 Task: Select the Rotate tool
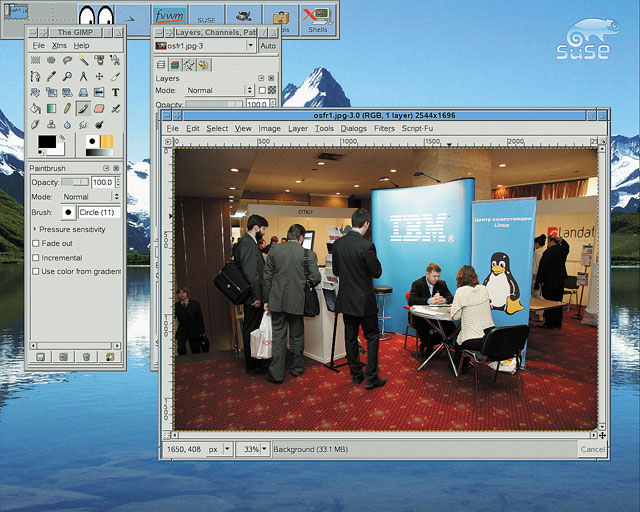tap(35, 92)
